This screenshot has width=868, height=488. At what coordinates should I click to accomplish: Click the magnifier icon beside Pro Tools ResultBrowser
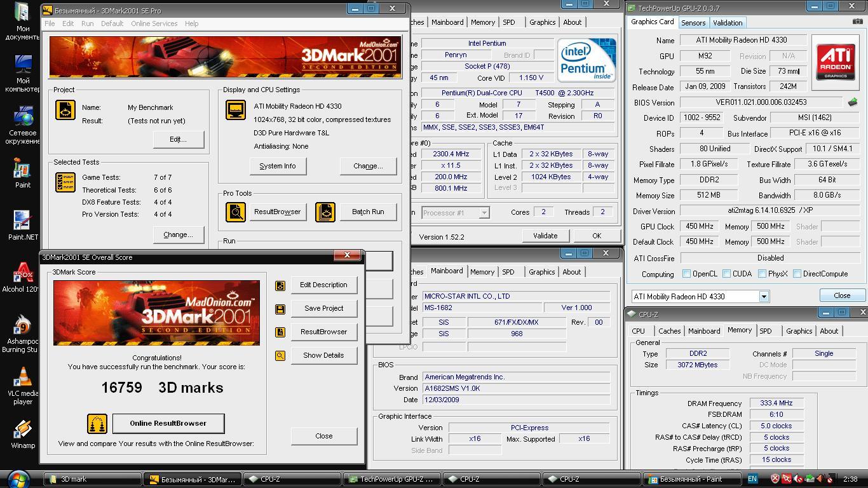coord(236,212)
